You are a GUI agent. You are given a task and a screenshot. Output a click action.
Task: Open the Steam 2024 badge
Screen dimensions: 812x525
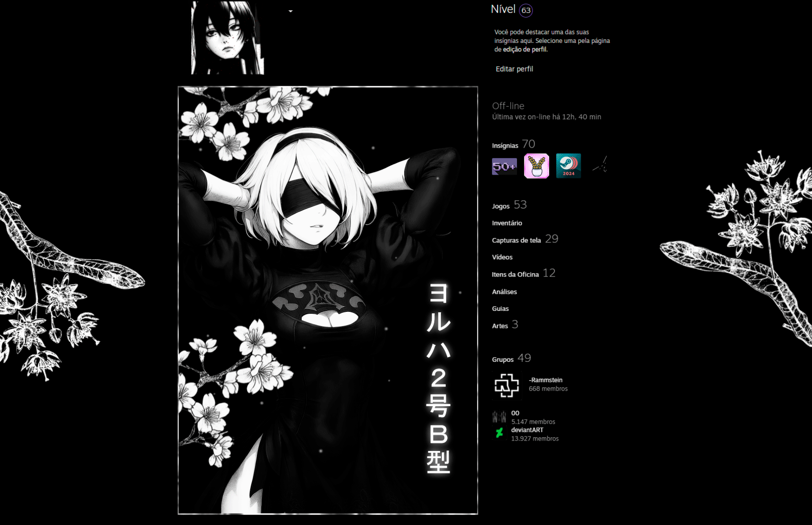point(568,166)
